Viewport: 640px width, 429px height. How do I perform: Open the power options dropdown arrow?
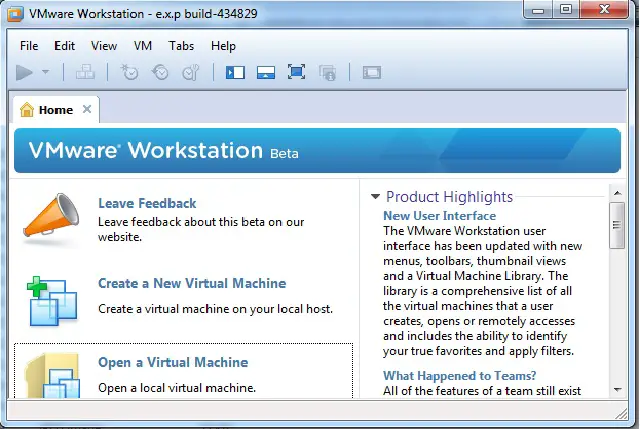[x=45, y=72]
